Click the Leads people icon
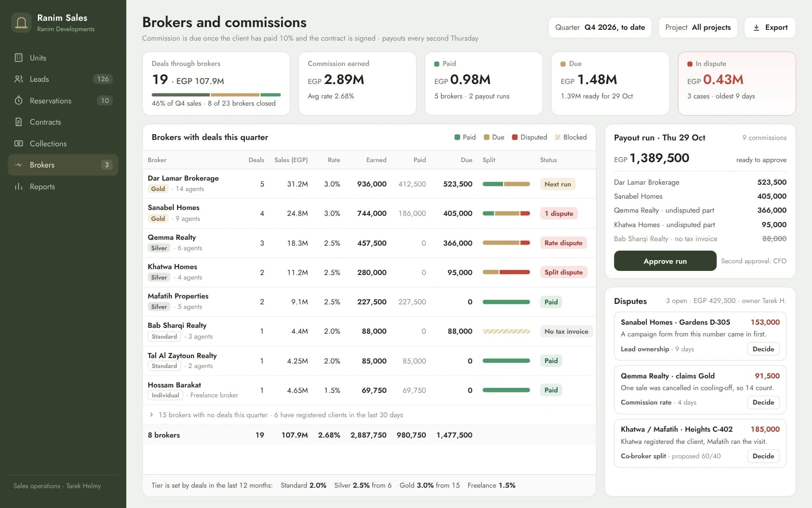Image resolution: width=812 pixels, height=508 pixels. coord(18,79)
